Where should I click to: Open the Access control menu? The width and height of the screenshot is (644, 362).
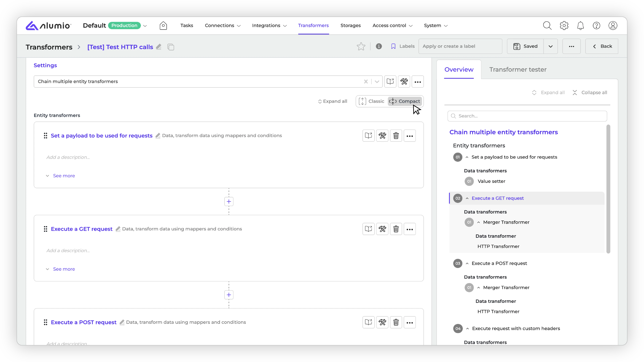tap(392, 25)
